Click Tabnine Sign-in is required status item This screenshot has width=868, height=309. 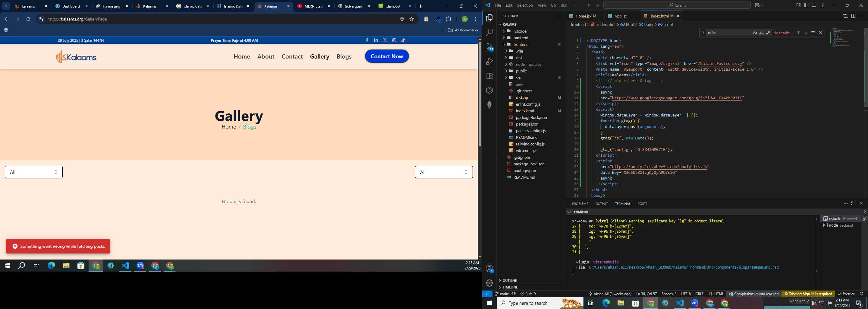pyautogui.click(x=808, y=294)
